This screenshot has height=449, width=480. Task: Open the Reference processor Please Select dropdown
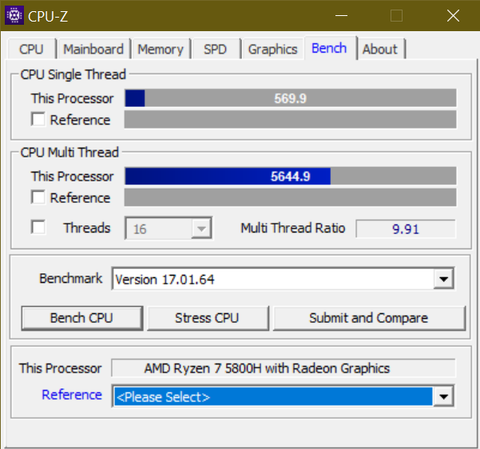[283, 396]
